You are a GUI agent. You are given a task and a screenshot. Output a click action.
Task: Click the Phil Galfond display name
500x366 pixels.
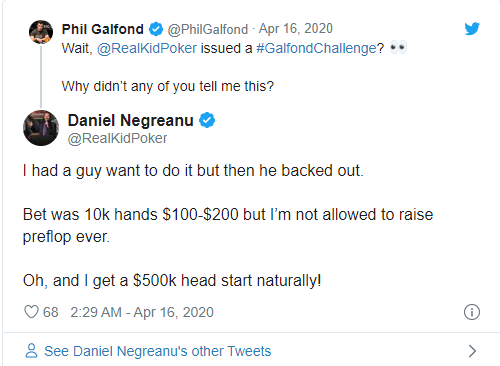[x=103, y=29]
